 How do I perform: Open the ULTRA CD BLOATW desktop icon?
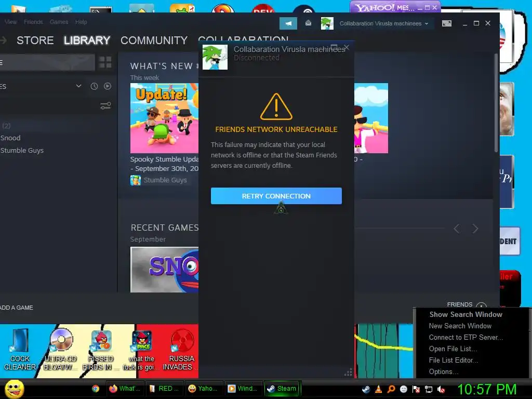tap(60, 349)
